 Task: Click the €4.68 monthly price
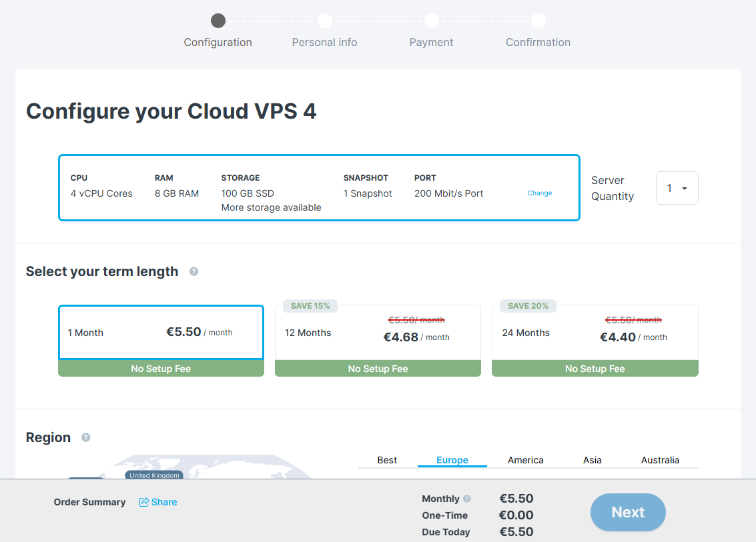400,337
